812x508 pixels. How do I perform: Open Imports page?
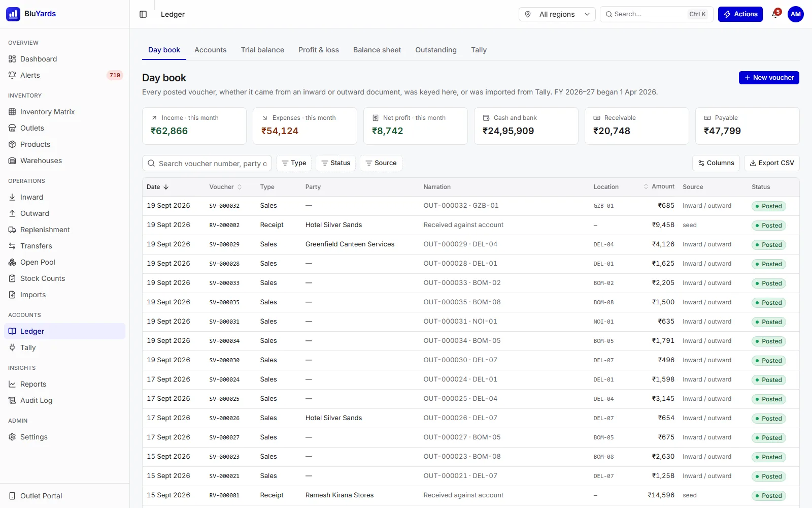pos(64,295)
